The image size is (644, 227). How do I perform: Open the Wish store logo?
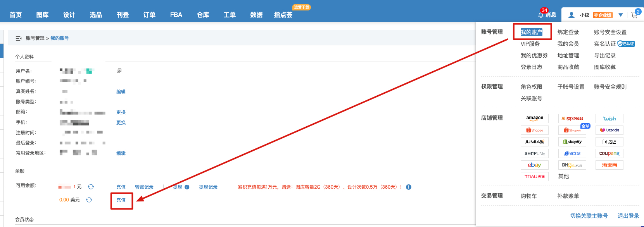pos(609,118)
